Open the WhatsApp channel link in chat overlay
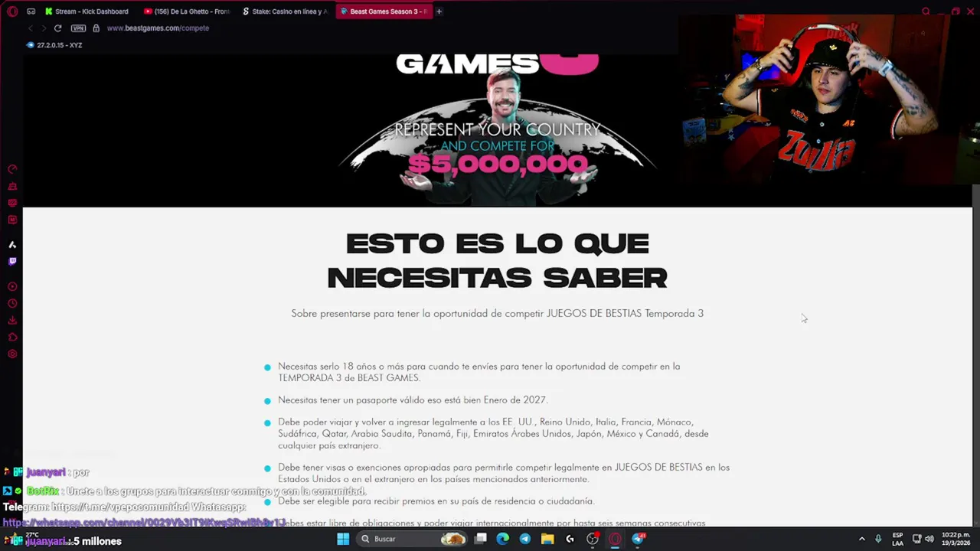980x551 pixels. pos(144,523)
